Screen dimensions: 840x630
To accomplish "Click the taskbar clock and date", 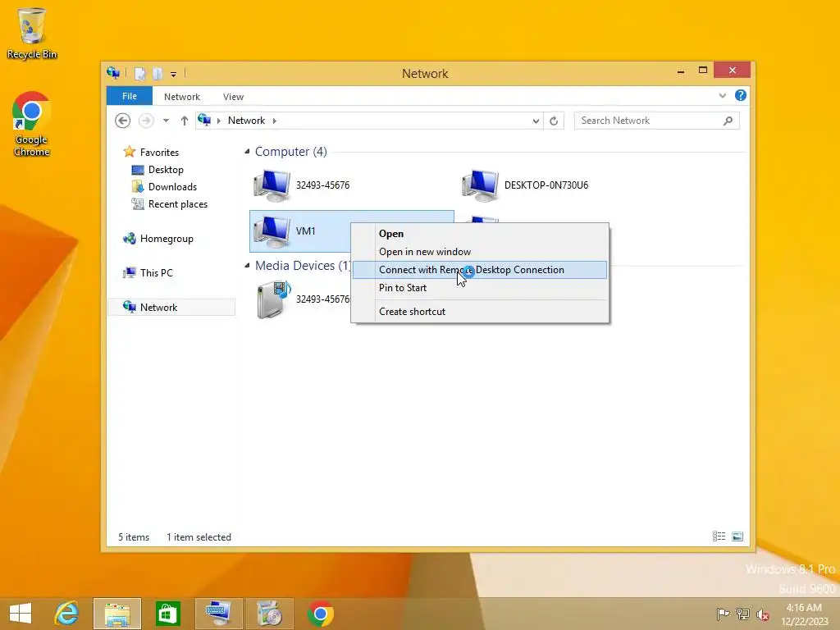I will click(804, 614).
